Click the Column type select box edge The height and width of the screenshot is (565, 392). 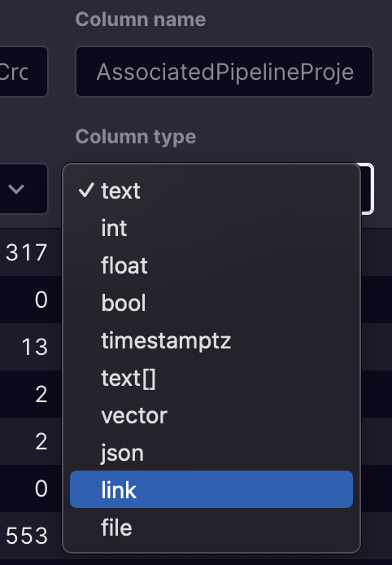[x=368, y=189]
